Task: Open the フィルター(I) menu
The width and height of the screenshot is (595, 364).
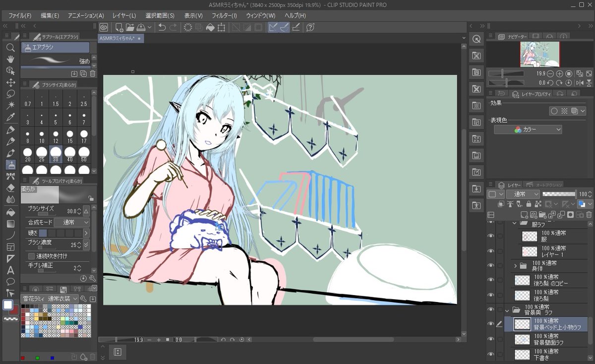Action: (x=225, y=16)
